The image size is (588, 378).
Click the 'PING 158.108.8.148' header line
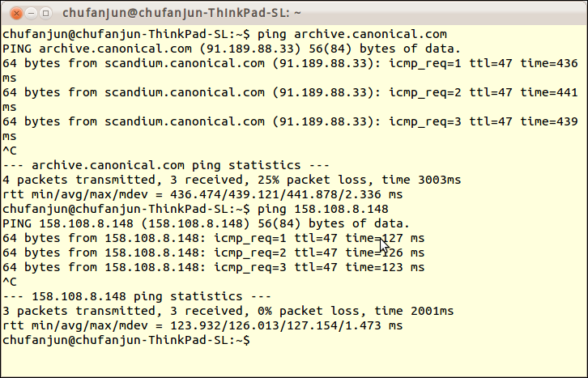[207, 223]
